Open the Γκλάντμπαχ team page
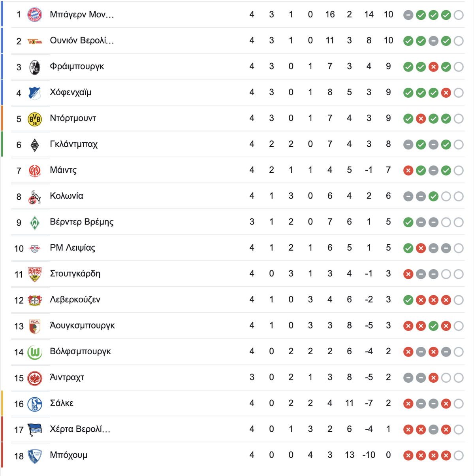The height and width of the screenshot is (476, 474). pyautogui.click(x=73, y=144)
